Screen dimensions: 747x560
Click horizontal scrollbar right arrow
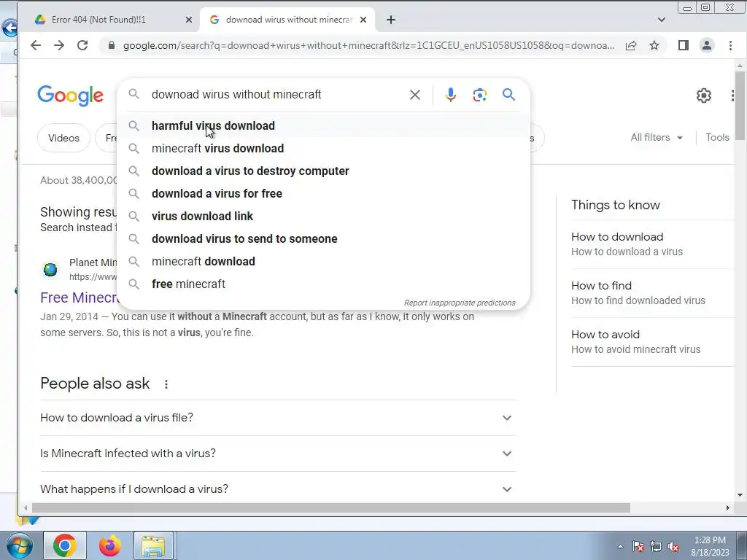click(x=727, y=508)
